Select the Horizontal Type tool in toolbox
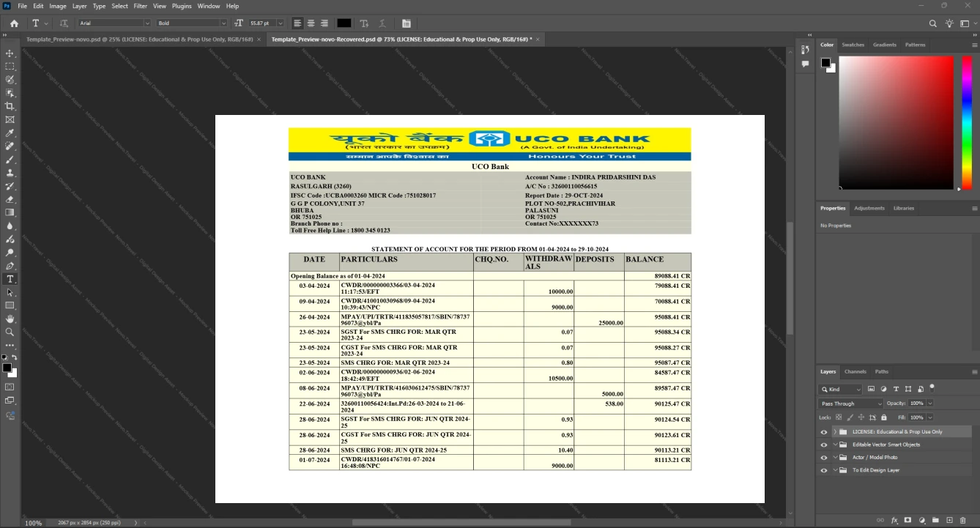 coord(10,279)
